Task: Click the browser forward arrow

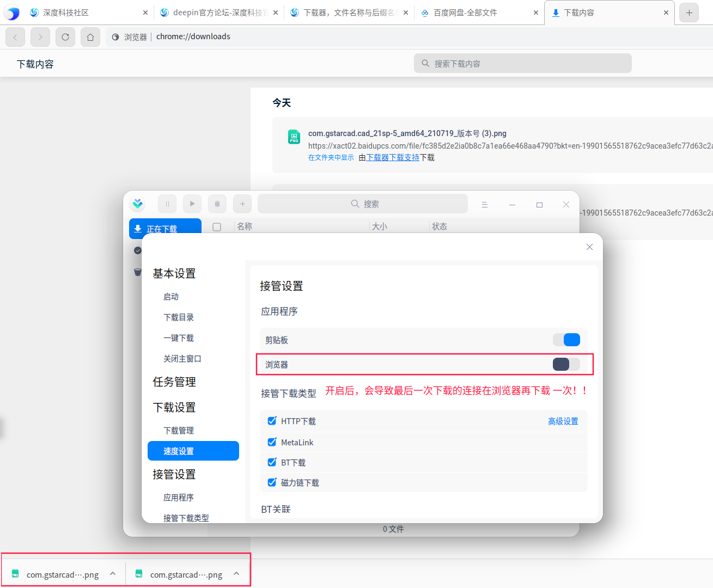Action: coord(40,37)
